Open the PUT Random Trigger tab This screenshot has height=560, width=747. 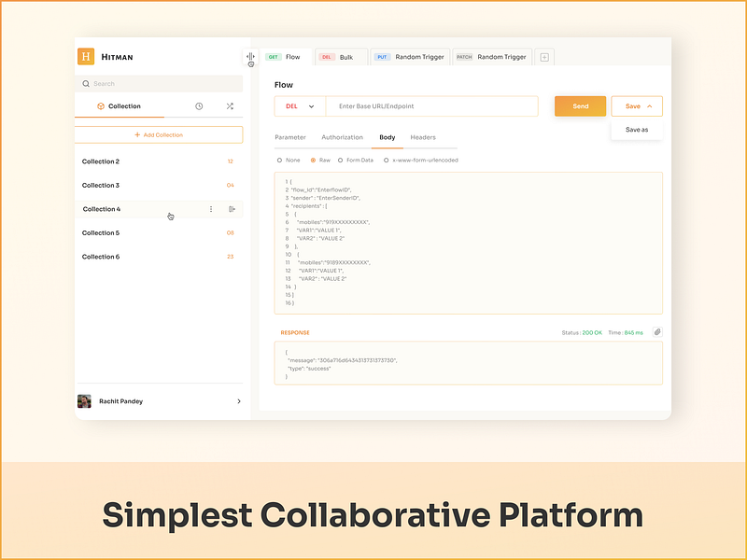[410, 57]
